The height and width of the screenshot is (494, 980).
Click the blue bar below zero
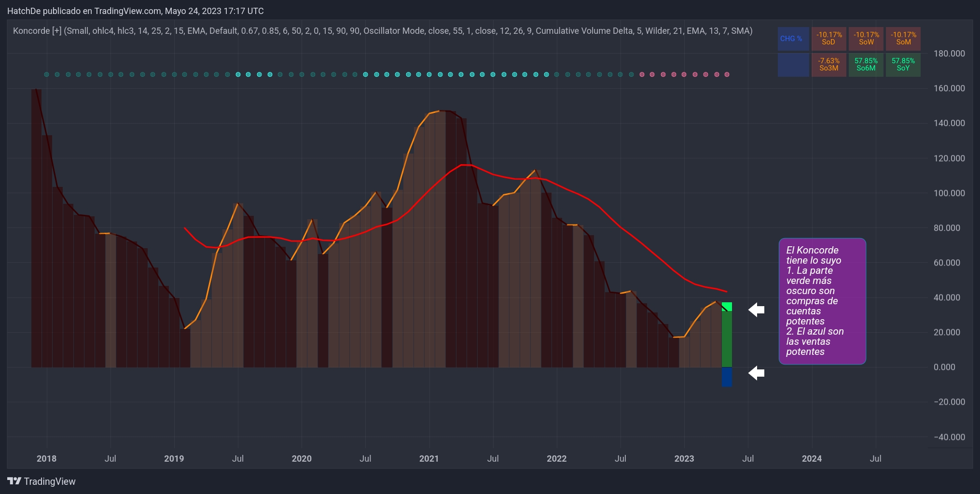point(727,377)
